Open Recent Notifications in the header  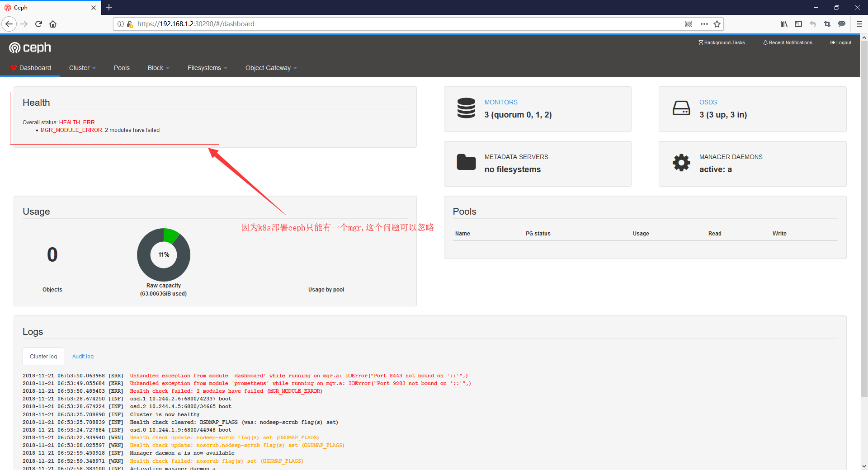788,42
